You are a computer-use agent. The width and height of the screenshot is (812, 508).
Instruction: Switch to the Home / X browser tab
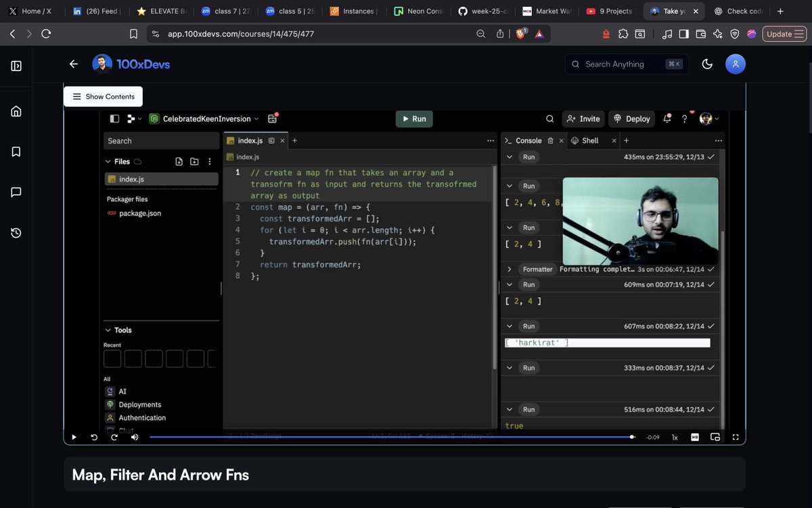tap(31, 11)
